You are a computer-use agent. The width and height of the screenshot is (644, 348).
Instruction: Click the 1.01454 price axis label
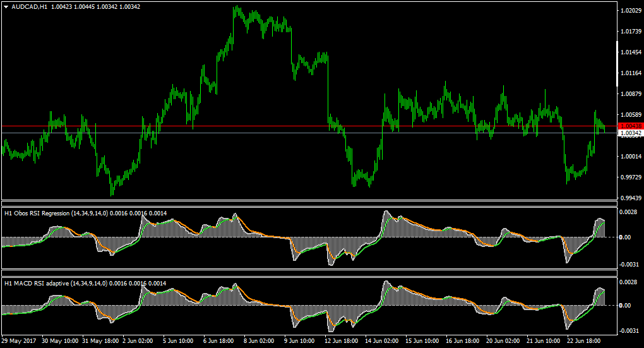pyautogui.click(x=631, y=52)
